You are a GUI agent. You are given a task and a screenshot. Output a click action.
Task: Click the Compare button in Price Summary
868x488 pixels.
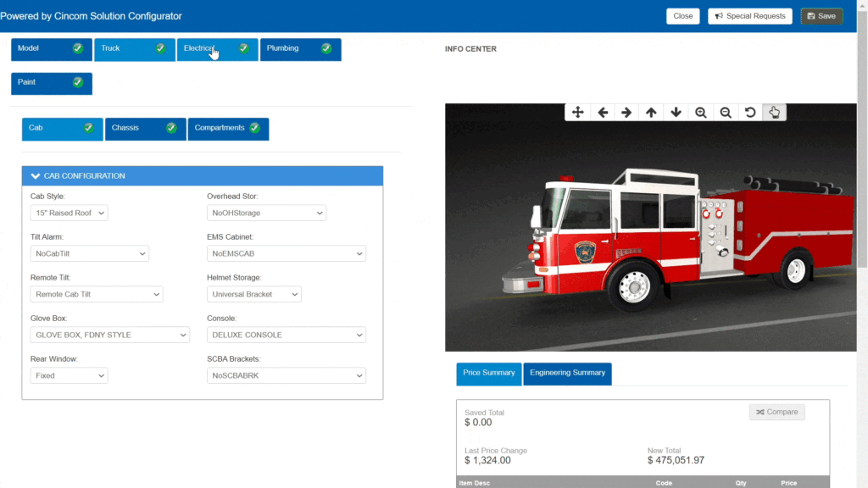pos(776,412)
